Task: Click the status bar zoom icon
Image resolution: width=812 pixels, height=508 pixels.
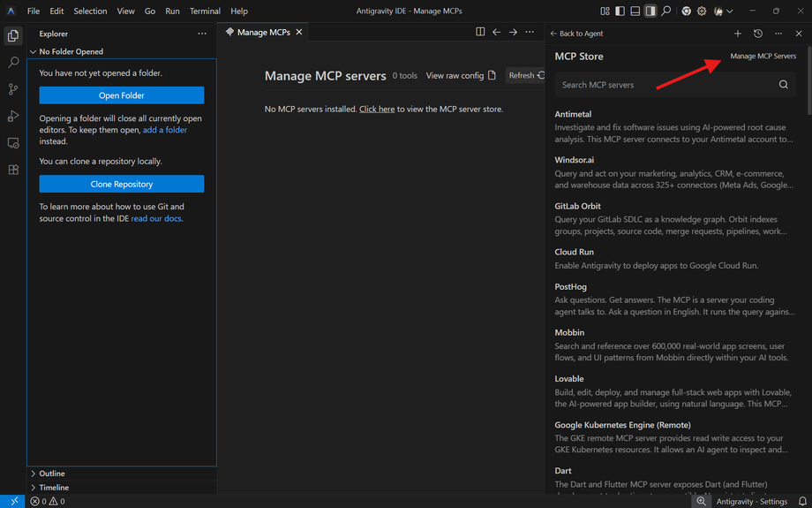Action: coord(701,501)
